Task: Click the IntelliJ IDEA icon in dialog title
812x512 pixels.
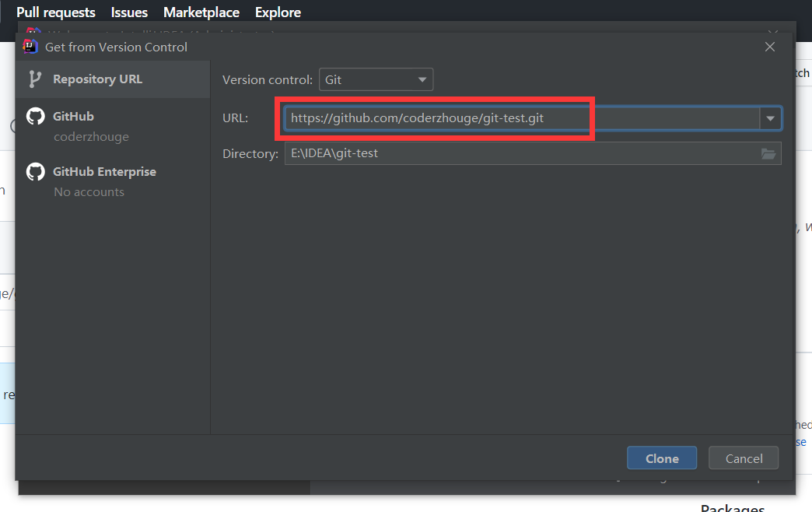Action: [x=30, y=47]
